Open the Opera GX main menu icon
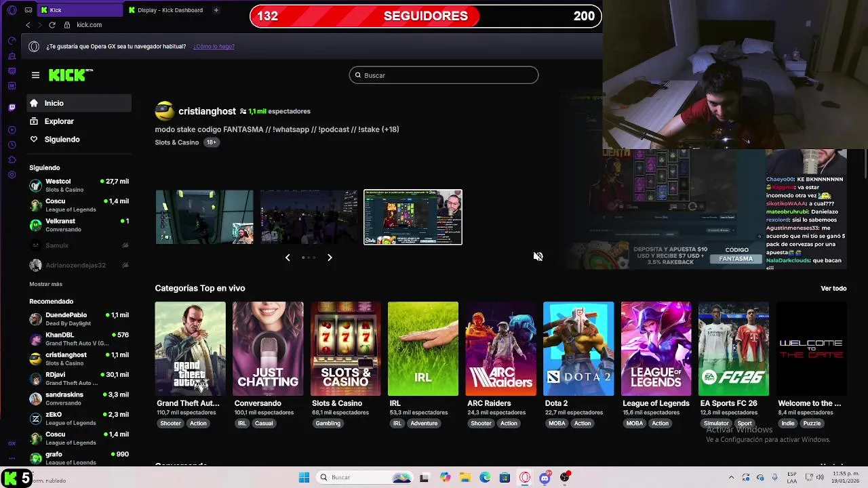Viewport: 868px width, 488px height. (12, 10)
